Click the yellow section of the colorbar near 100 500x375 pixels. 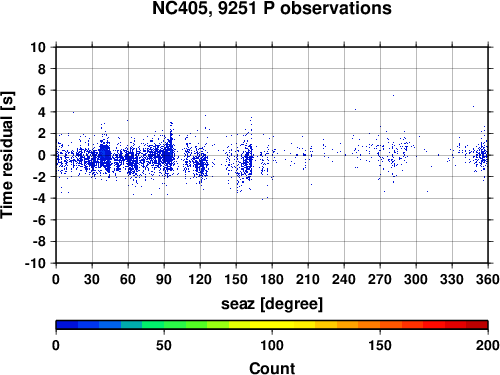[272, 325]
